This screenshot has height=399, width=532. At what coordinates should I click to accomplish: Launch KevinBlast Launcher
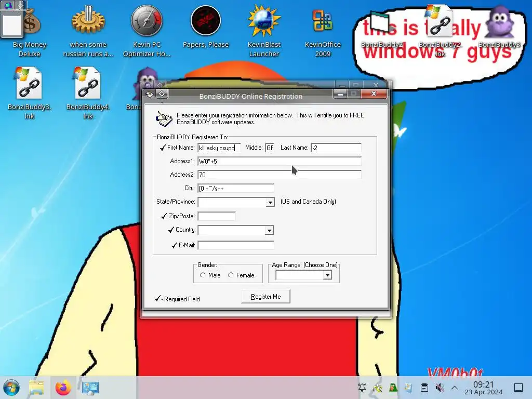tap(264, 32)
